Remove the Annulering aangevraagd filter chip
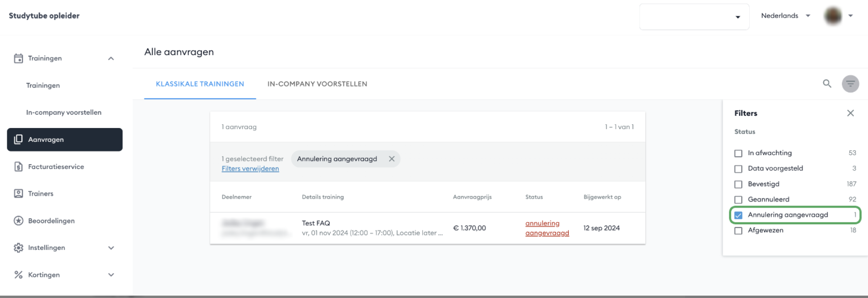The height and width of the screenshot is (298, 868). (392, 159)
